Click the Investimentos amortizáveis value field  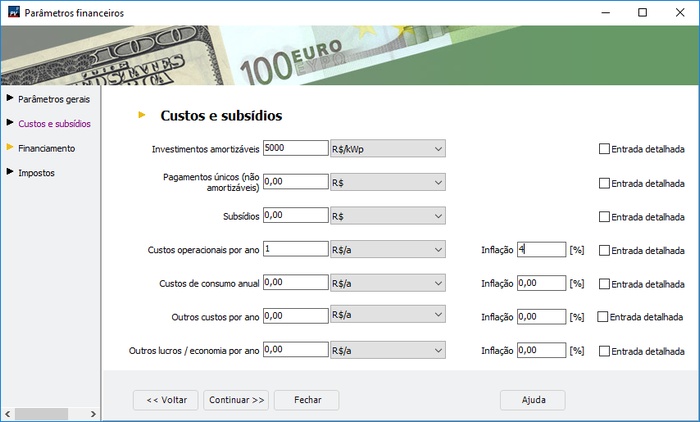point(295,149)
